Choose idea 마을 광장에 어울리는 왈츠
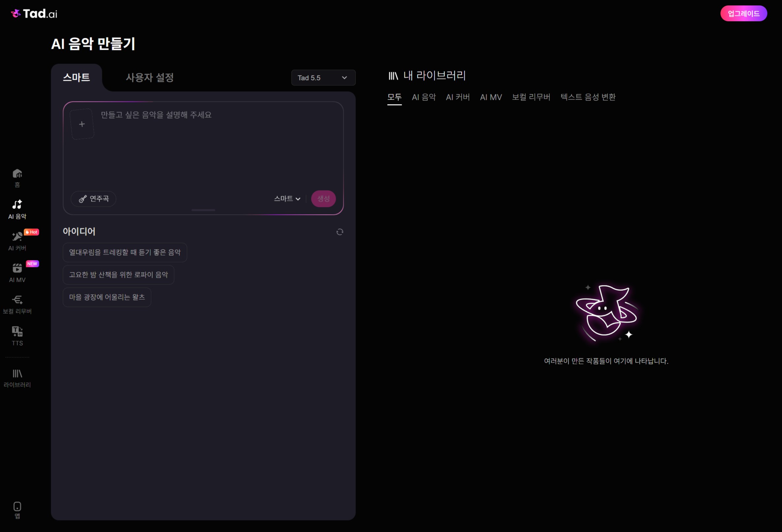782x532 pixels. click(x=107, y=297)
